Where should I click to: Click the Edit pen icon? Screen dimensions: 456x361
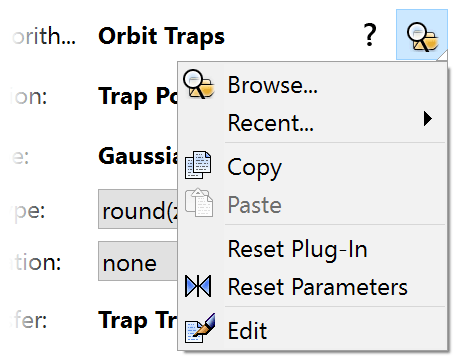pos(200,328)
